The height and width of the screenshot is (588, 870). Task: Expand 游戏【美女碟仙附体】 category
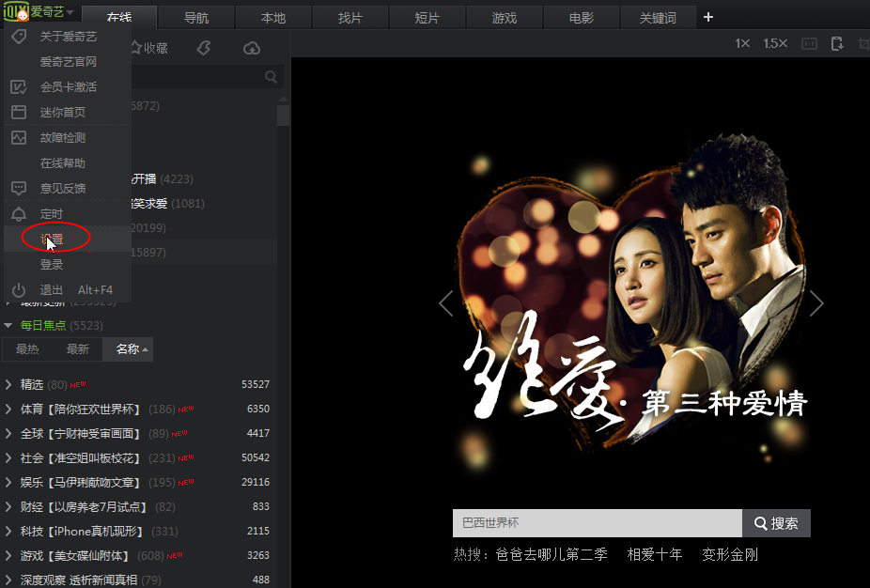pyautogui.click(x=8, y=556)
